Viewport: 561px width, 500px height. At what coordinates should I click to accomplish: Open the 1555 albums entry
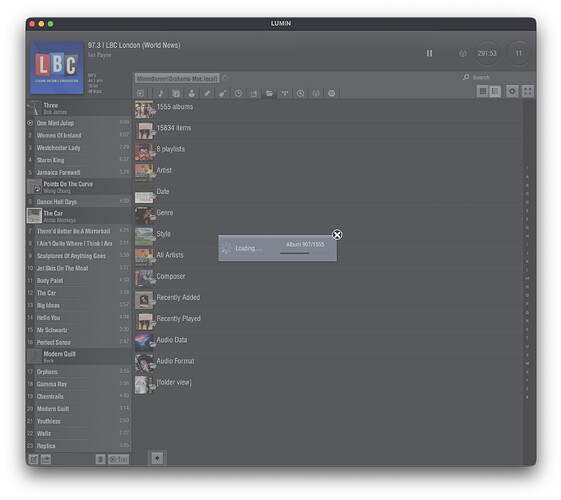(328, 109)
